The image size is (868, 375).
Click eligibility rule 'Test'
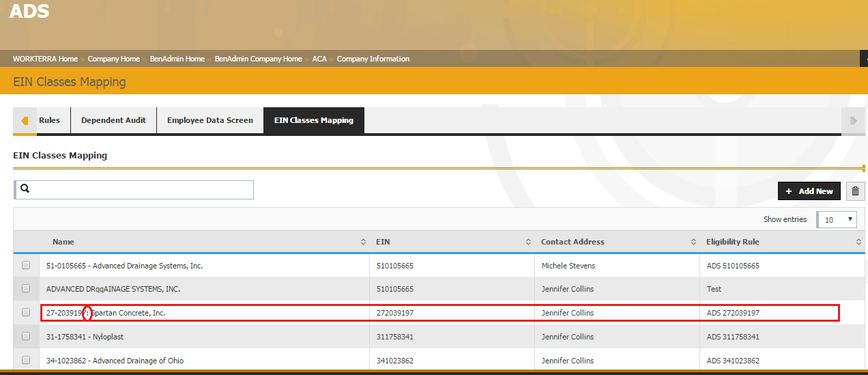point(714,289)
